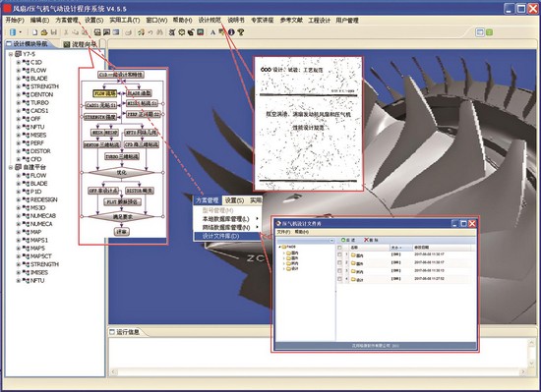Screen dimensions: 541x392
Task: Click the red X delete icon in file library
Action: pyautogui.click(x=367, y=240)
